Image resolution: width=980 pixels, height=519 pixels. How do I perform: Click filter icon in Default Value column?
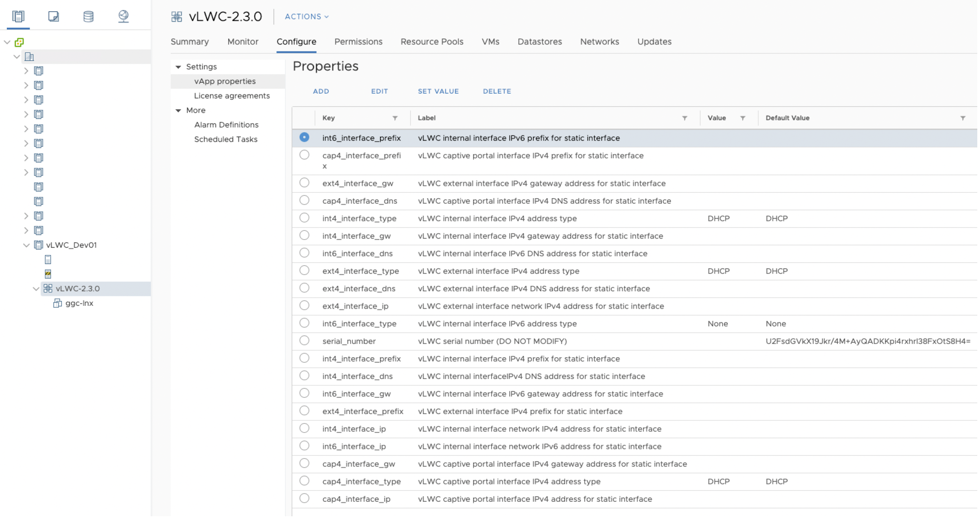(963, 118)
